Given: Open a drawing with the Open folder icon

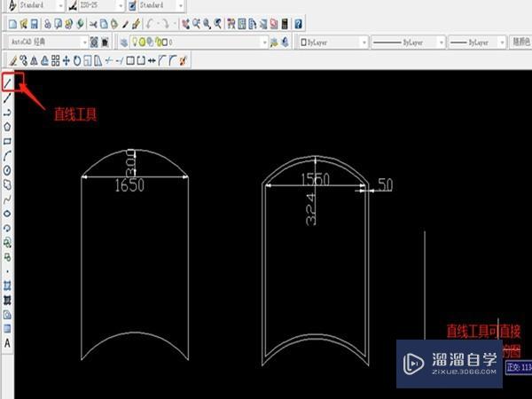Looking at the screenshot, I should tap(23, 24).
